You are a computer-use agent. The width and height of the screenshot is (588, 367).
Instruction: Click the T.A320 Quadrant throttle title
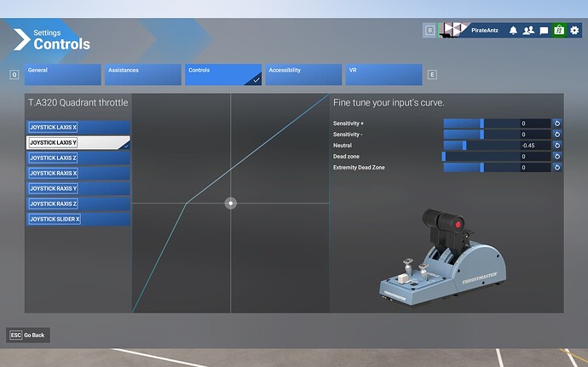tap(78, 103)
